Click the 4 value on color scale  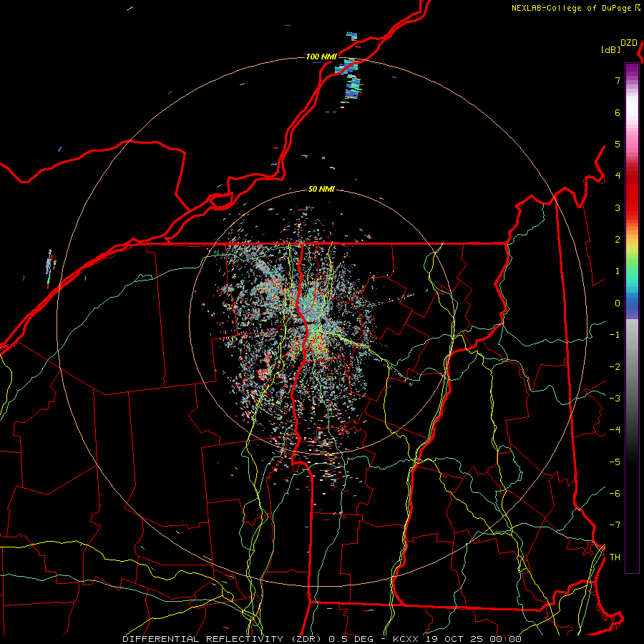[x=618, y=176]
